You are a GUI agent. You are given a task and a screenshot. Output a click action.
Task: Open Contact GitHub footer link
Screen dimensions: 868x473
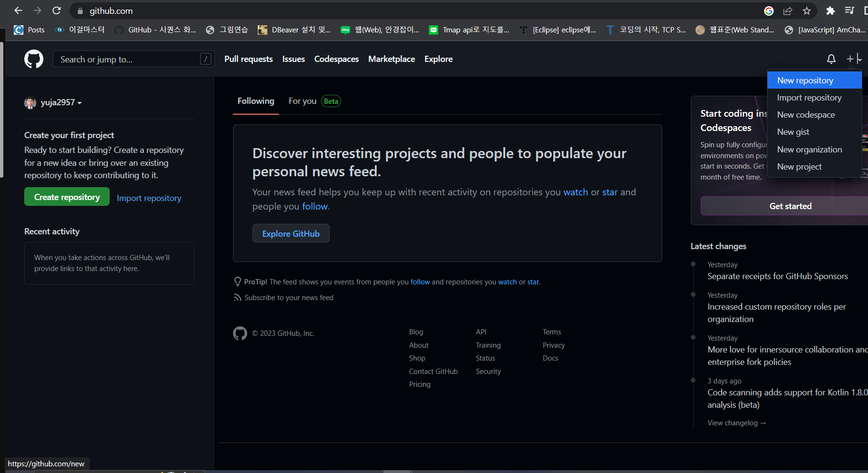point(433,372)
